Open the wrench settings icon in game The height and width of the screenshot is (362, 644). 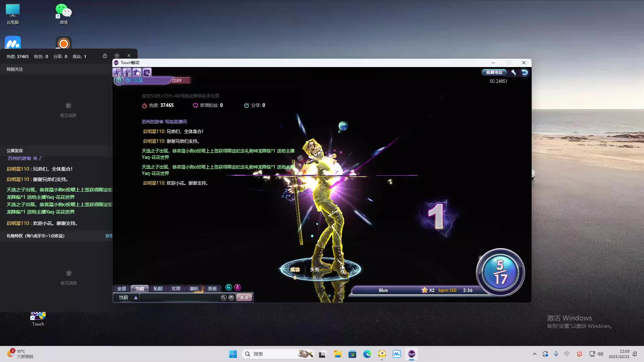click(x=514, y=72)
